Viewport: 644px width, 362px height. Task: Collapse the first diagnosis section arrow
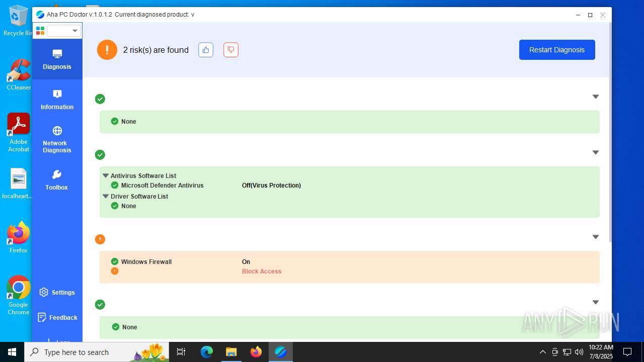point(596,97)
